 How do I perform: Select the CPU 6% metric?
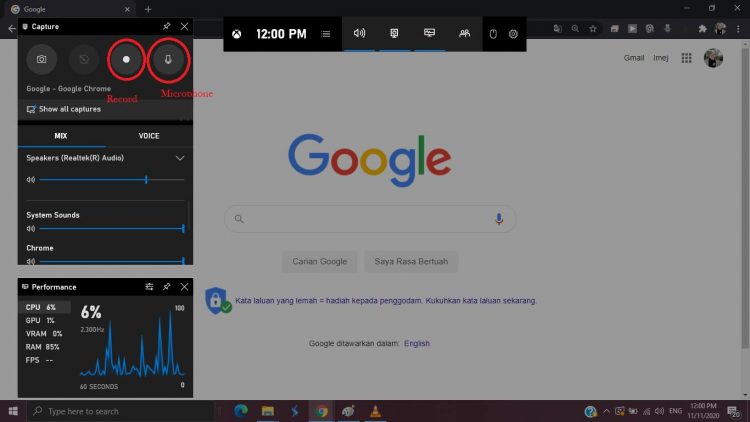(44, 307)
